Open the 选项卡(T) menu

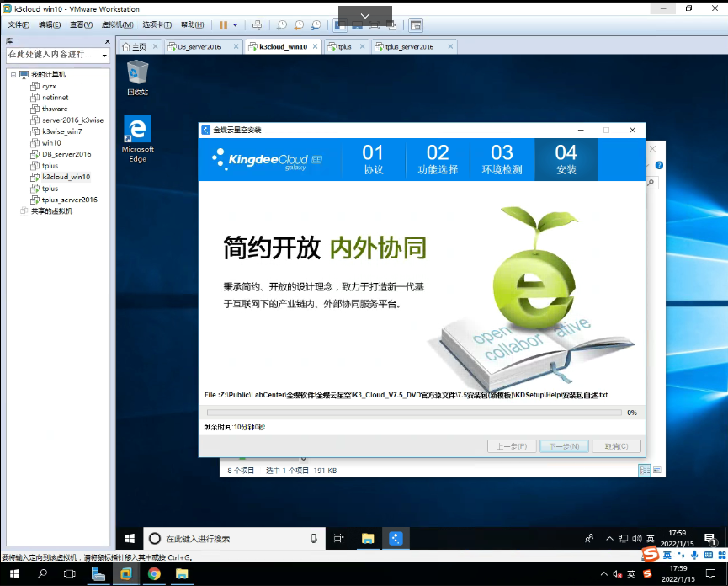[x=157, y=25]
